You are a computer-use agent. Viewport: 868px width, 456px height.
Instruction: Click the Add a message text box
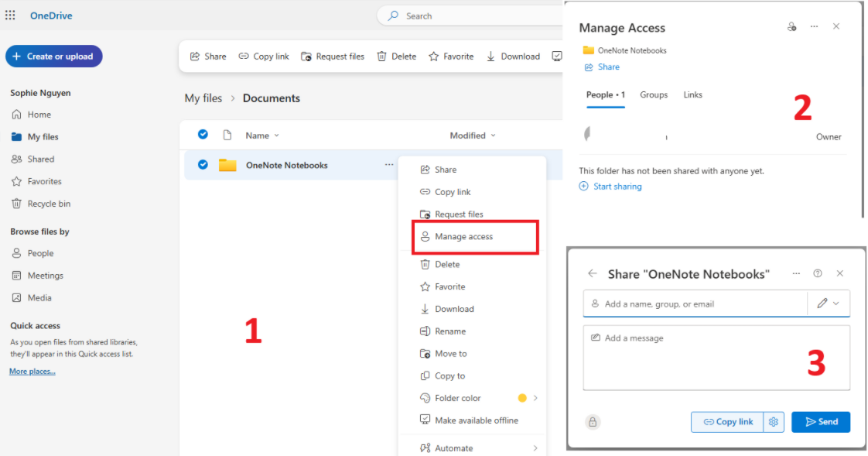pyautogui.click(x=716, y=358)
